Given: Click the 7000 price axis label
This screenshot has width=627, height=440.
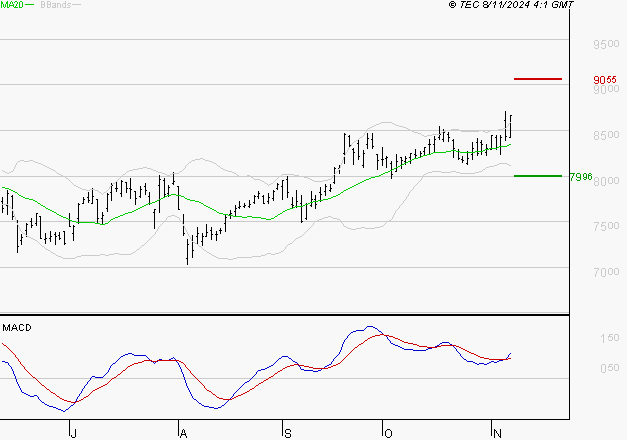Looking at the screenshot, I should 606,272.
